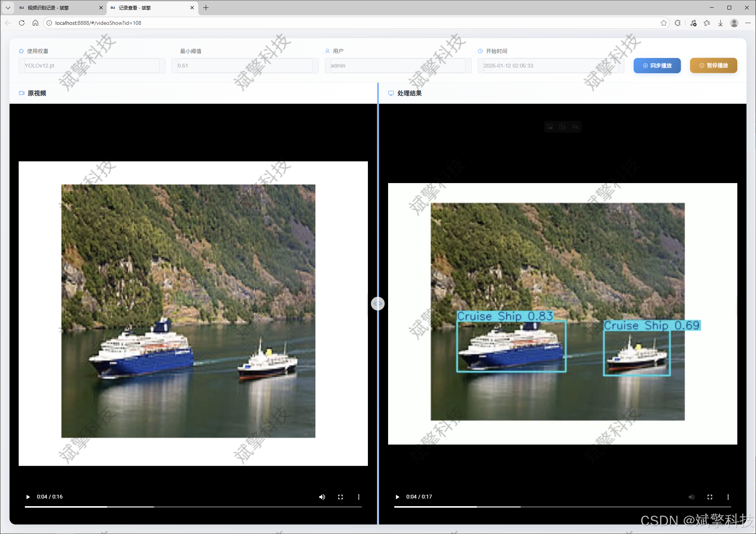Toggle the processed video's volume icon

(x=691, y=497)
